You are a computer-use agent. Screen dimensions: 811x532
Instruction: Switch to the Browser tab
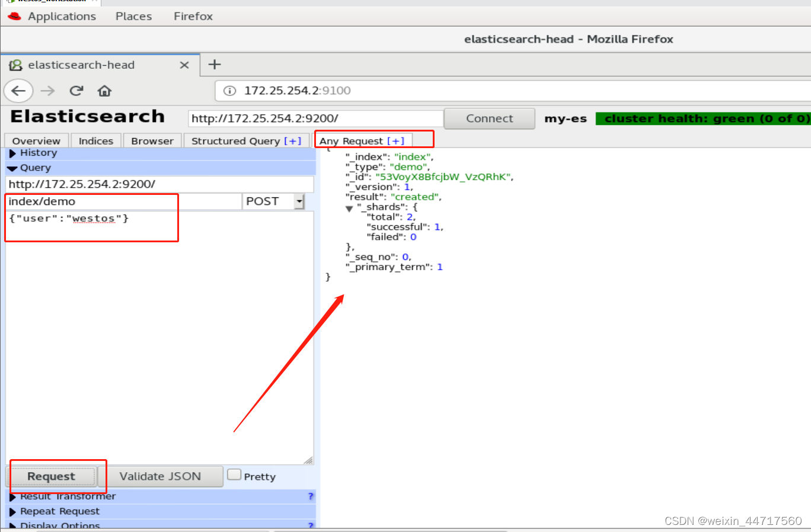pos(152,141)
